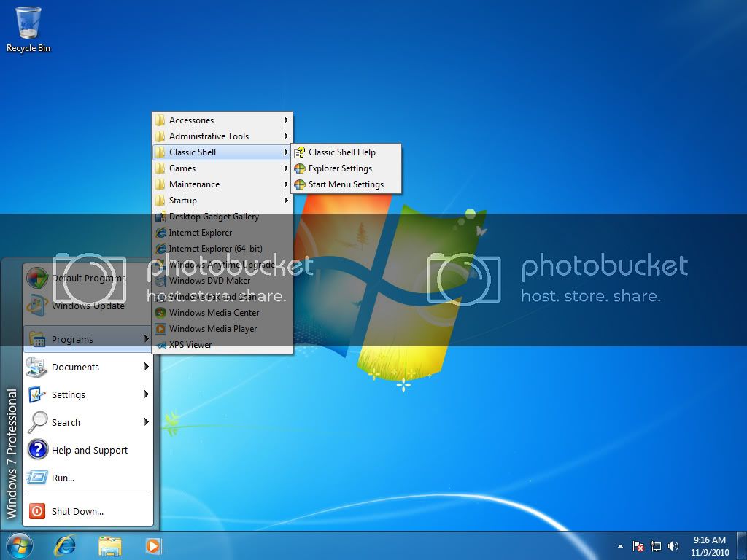
Task: Show hidden tray icons arrow
Action: [x=620, y=546]
